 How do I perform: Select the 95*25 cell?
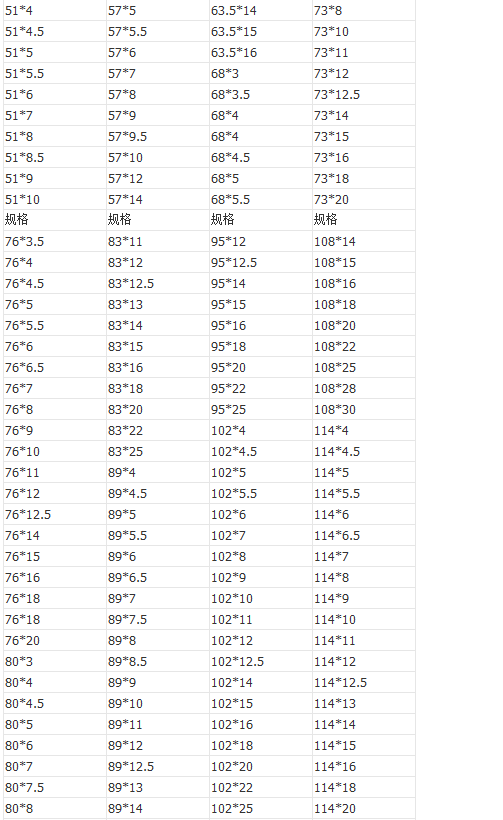[261, 409]
